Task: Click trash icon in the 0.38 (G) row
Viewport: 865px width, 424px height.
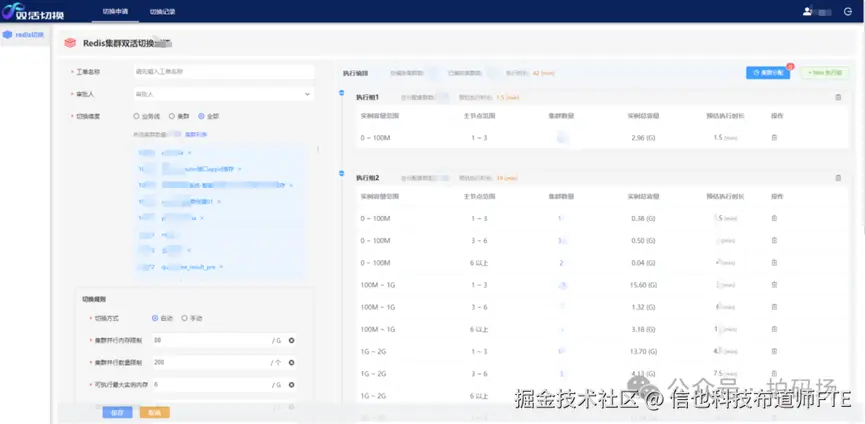Action: click(x=774, y=218)
